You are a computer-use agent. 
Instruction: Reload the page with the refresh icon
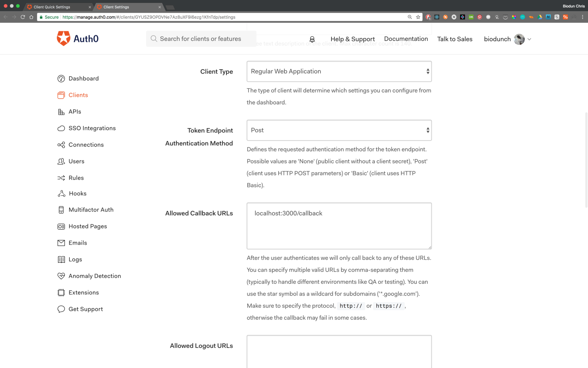click(23, 17)
